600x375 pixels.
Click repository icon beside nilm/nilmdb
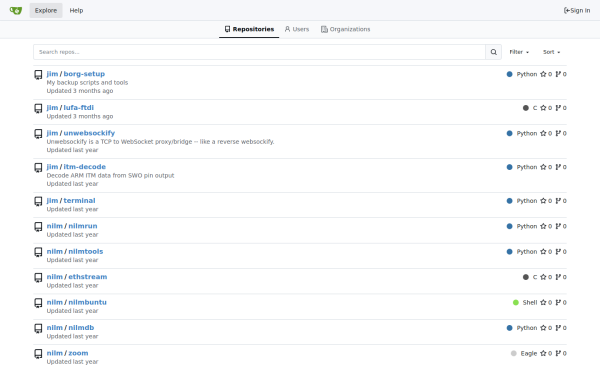coord(38,328)
